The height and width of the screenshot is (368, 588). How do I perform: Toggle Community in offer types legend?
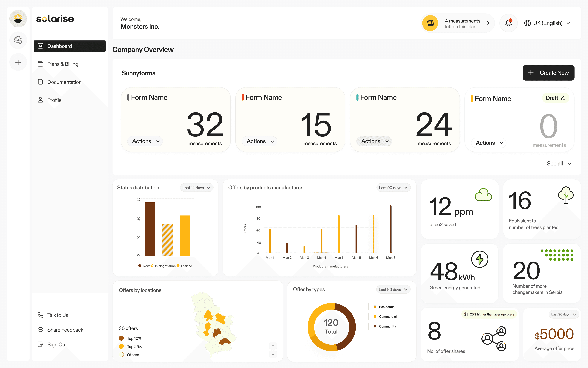[x=385, y=326]
